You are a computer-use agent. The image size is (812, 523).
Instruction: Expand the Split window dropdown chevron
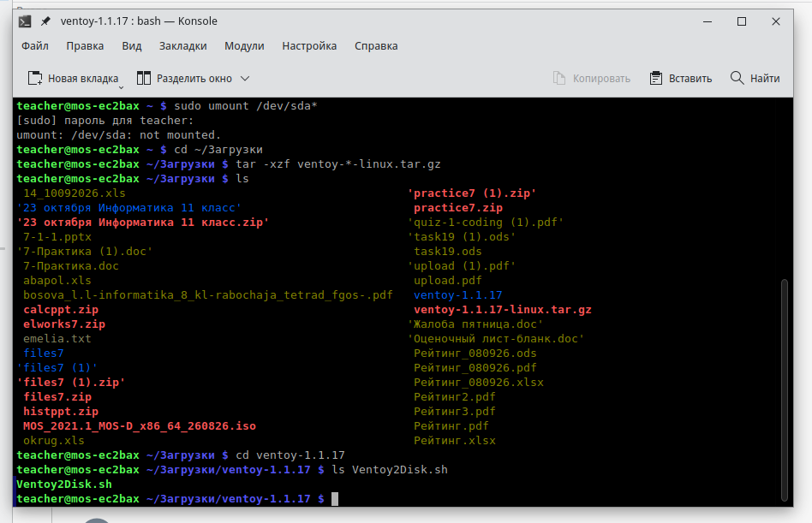[245, 79]
